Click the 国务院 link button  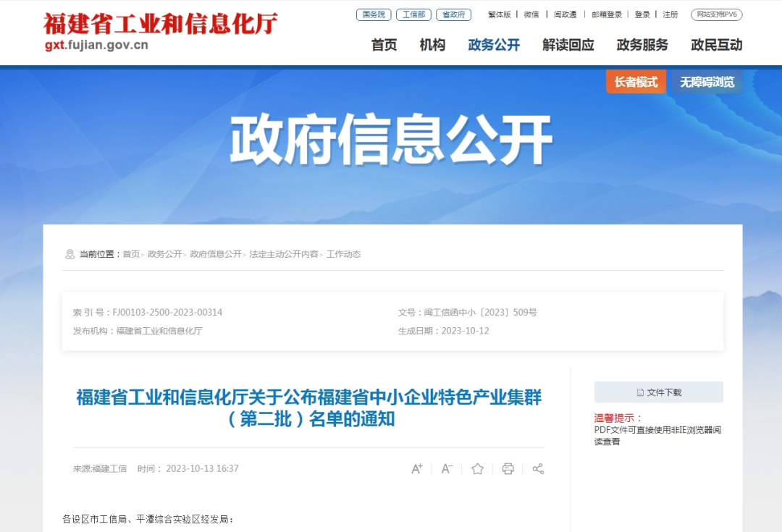[374, 14]
